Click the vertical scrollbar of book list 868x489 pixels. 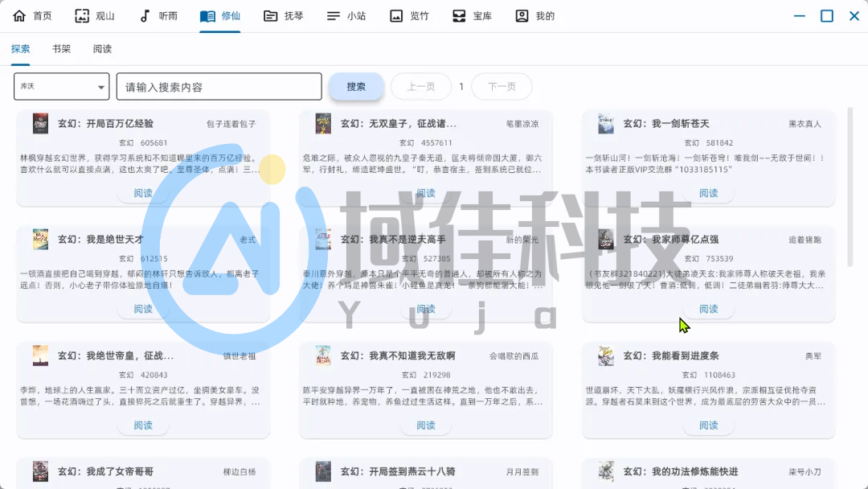850,186
